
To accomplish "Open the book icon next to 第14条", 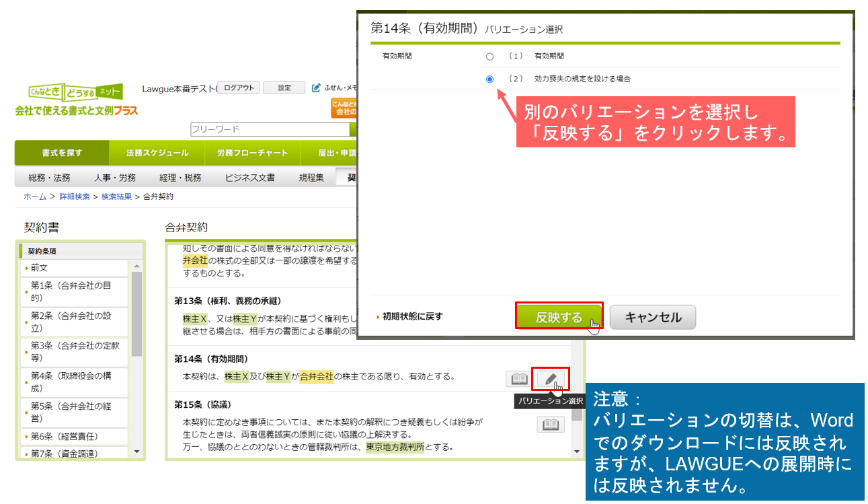I will pos(518,379).
